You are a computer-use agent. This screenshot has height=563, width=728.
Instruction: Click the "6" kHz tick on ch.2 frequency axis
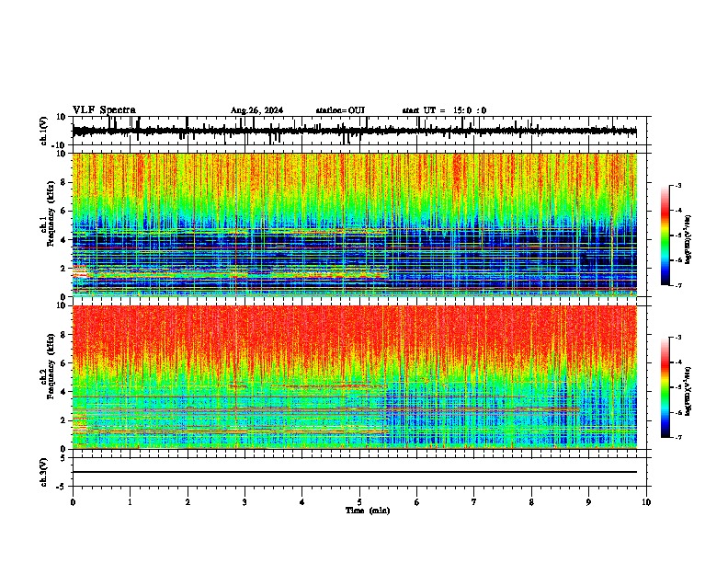pos(63,363)
